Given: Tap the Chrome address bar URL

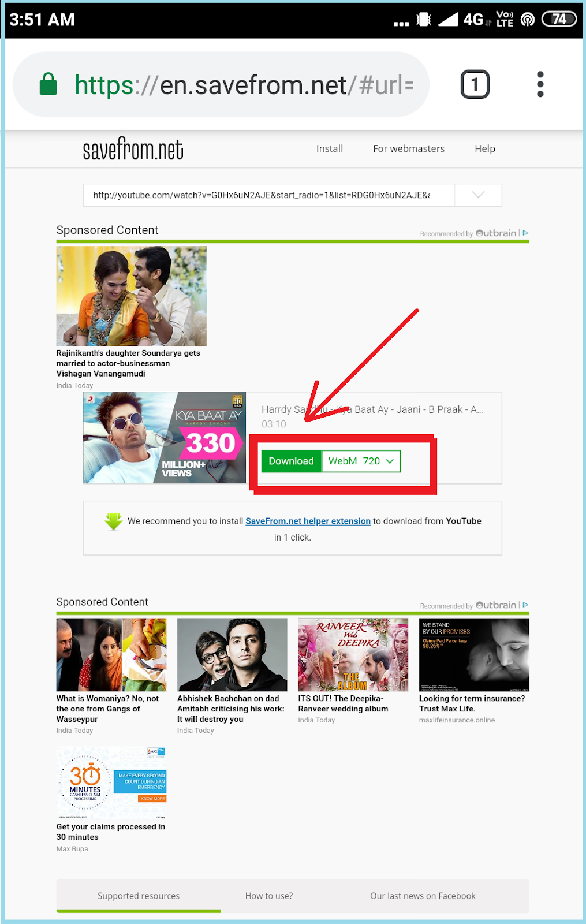Looking at the screenshot, I should pyautogui.click(x=244, y=85).
